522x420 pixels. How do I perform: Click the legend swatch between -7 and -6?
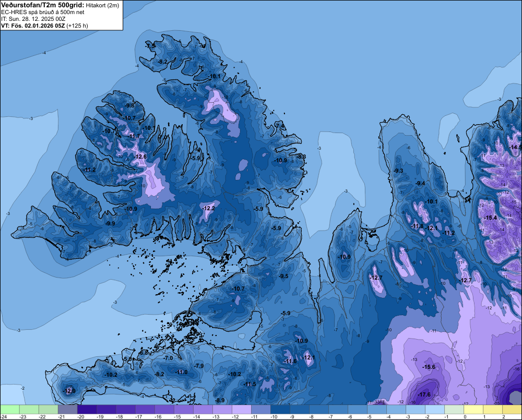pyautogui.click(x=338, y=409)
